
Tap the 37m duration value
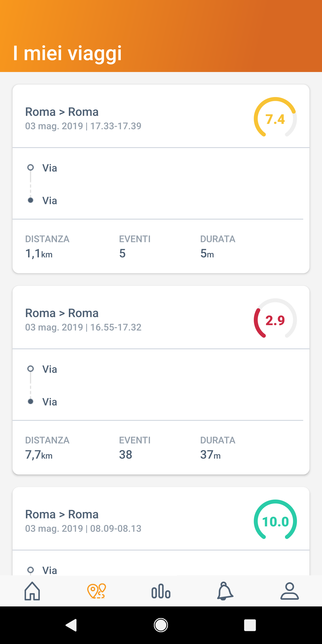210,455
